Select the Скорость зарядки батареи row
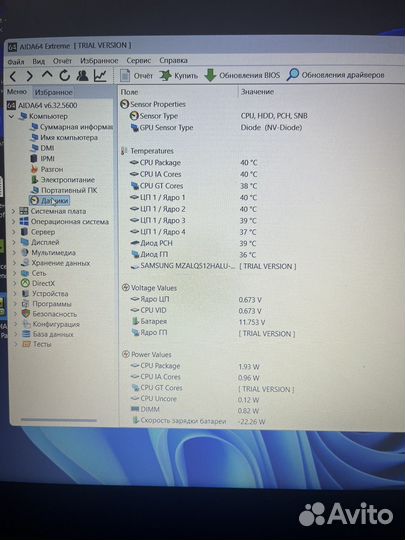This screenshot has height=540, width=405. (198, 421)
